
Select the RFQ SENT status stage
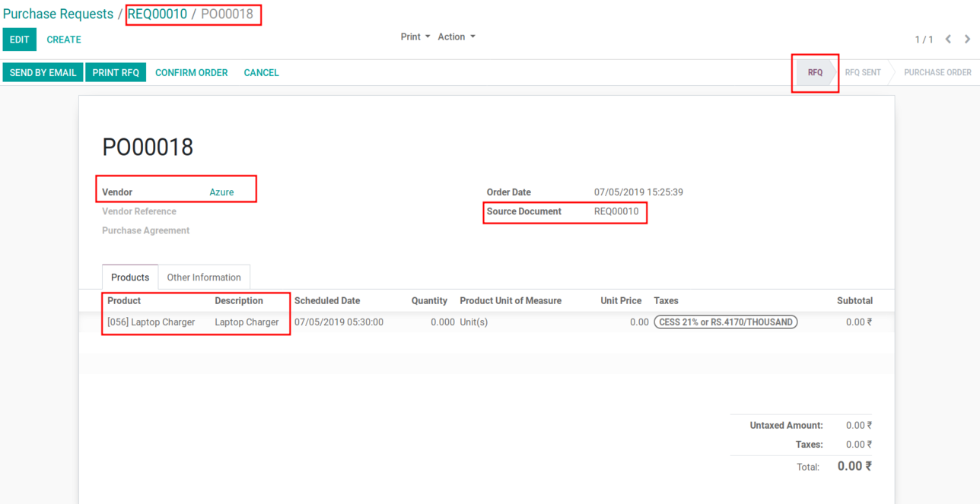pyautogui.click(x=863, y=73)
